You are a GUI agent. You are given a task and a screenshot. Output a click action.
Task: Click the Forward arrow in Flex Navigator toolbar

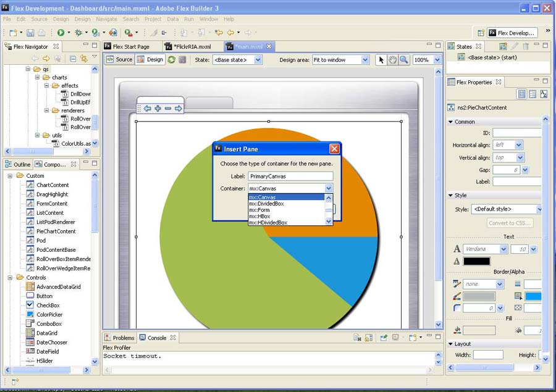point(46,59)
